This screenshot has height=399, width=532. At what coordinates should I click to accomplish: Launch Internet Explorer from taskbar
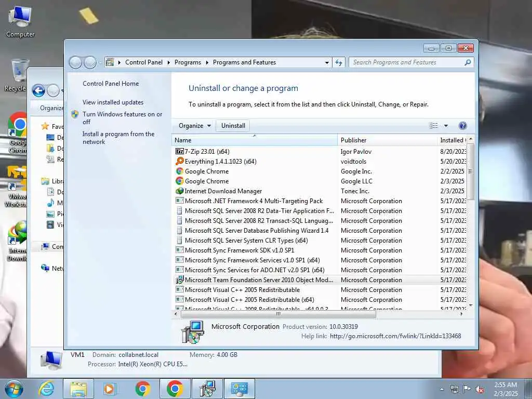coord(46,389)
